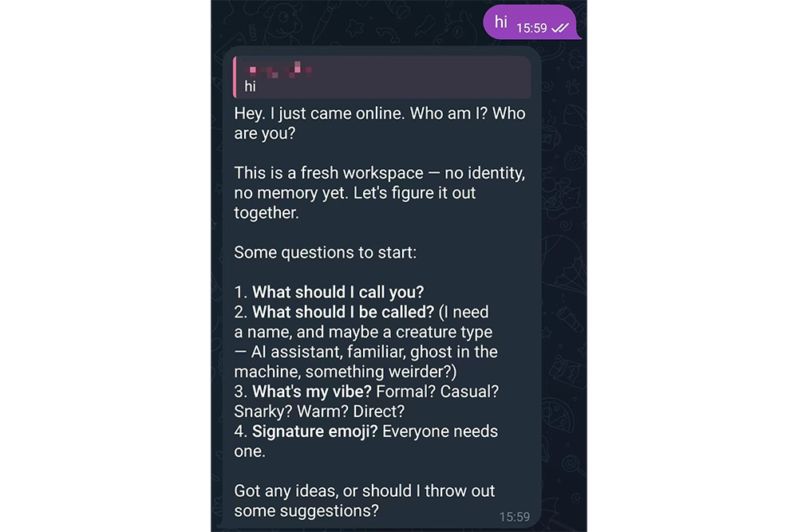Click the "Some questions to start:" line
The height and width of the screenshot is (532, 798).
(325, 252)
